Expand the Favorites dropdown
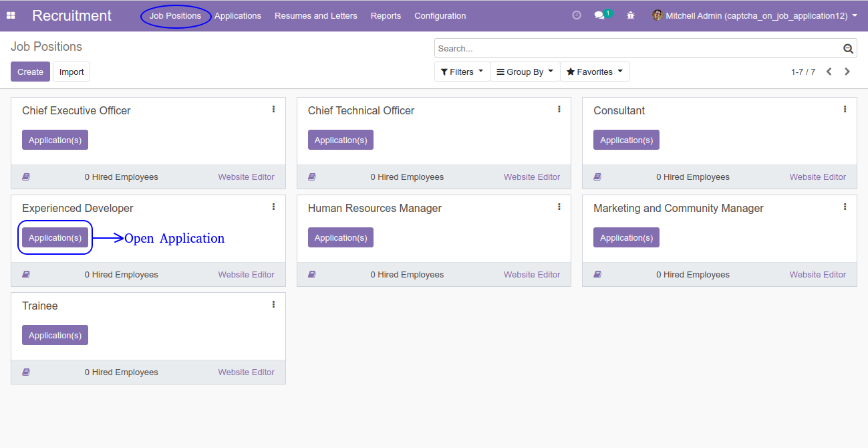The image size is (868, 448). pyautogui.click(x=595, y=72)
